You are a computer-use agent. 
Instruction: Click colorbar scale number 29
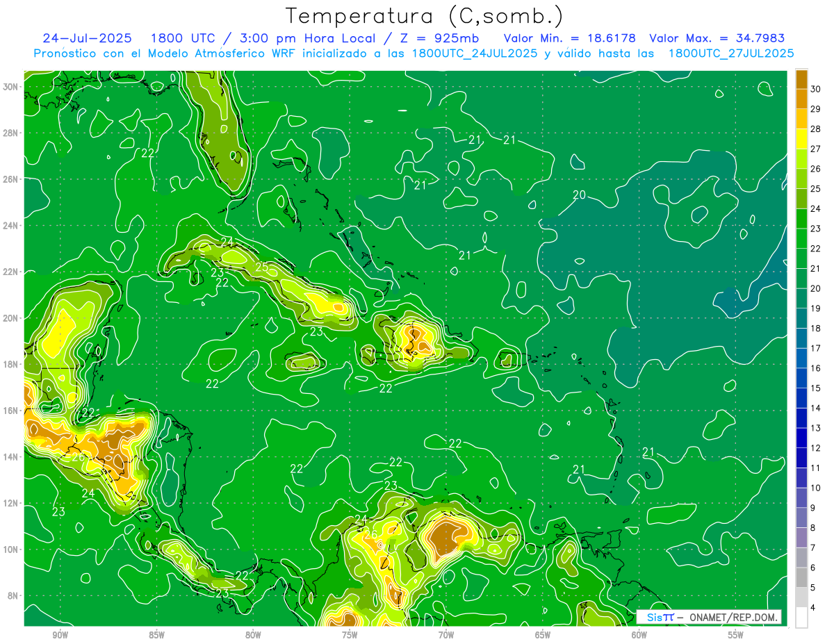pyautogui.click(x=815, y=109)
